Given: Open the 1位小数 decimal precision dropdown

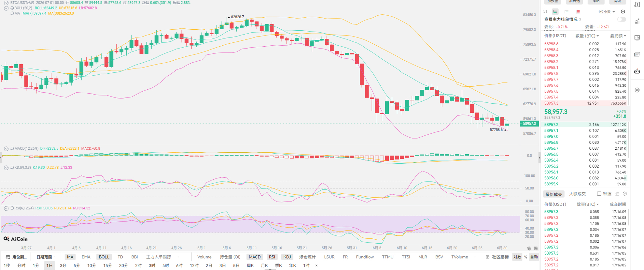Looking at the screenshot, I should (606, 12).
